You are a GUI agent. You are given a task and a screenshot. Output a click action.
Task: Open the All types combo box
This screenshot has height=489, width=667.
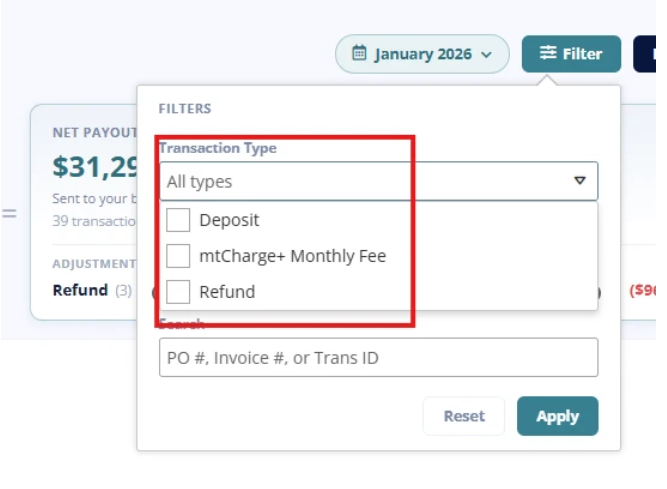point(379,181)
